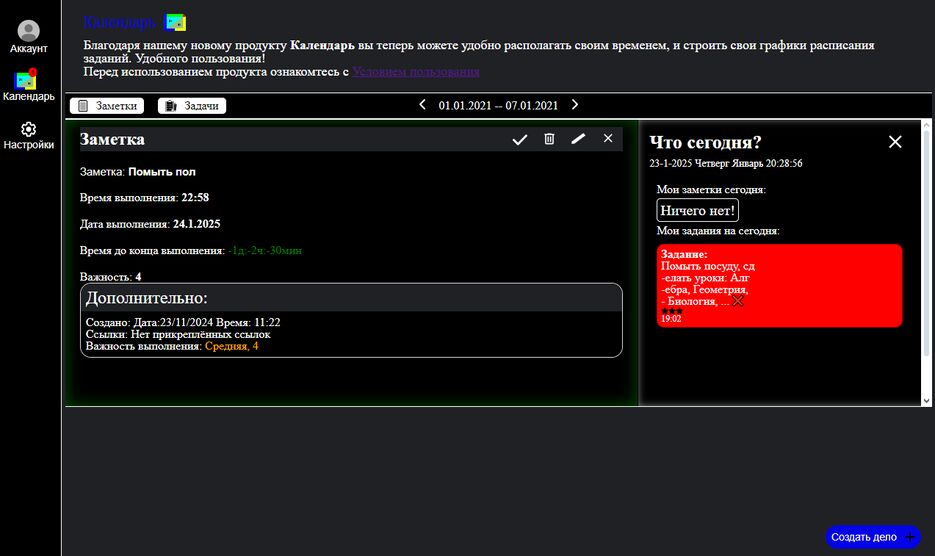This screenshot has width=935, height=556.
Task: Delete the note using the trash icon
Action: (x=549, y=140)
